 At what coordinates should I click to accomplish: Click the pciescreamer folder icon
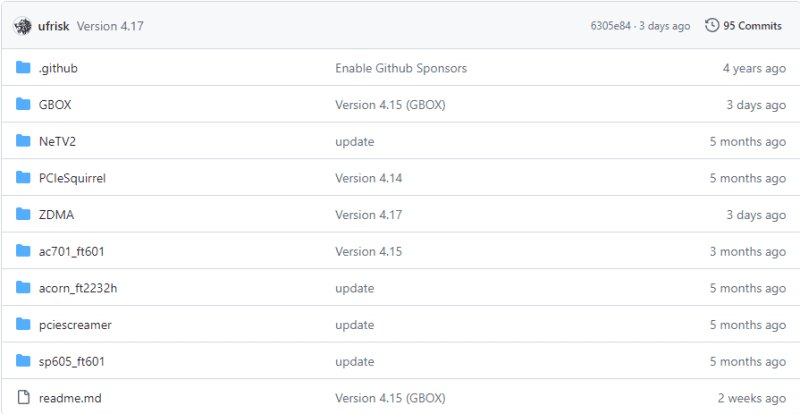tap(24, 324)
